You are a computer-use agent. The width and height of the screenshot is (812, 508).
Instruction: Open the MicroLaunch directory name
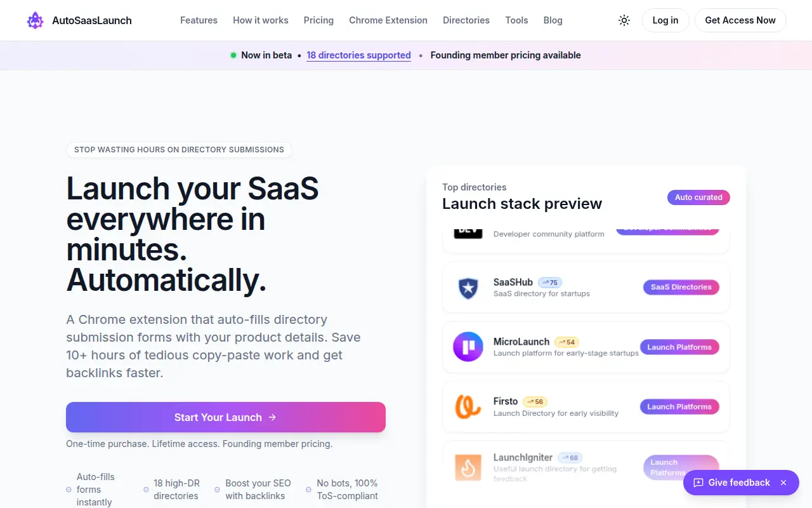coord(521,342)
